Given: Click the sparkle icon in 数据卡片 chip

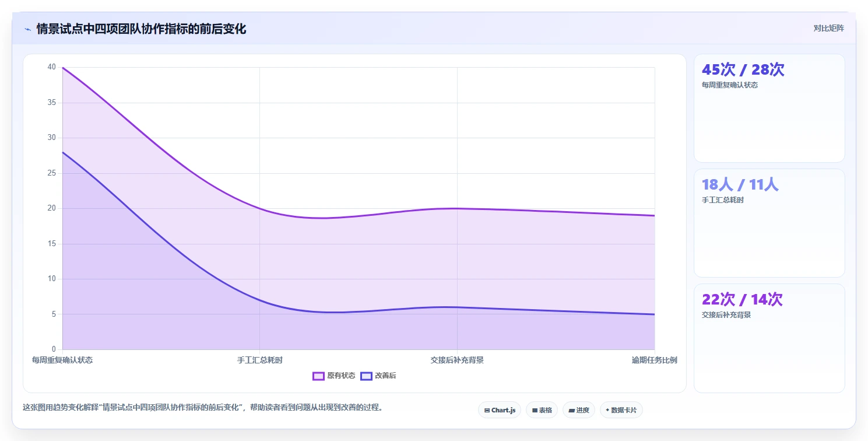Looking at the screenshot, I should click(x=607, y=410).
